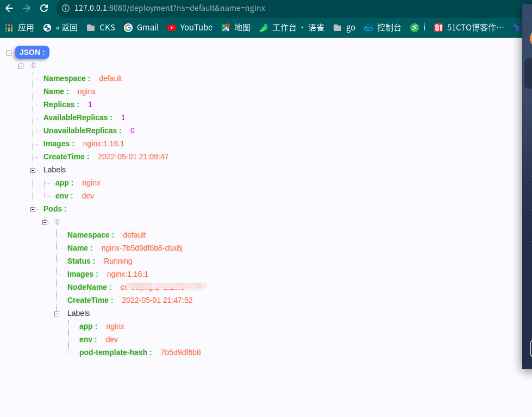Reload the page with the refresh icon
Screen dimensions: 532x417
pyautogui.click(x=44, y=8)
